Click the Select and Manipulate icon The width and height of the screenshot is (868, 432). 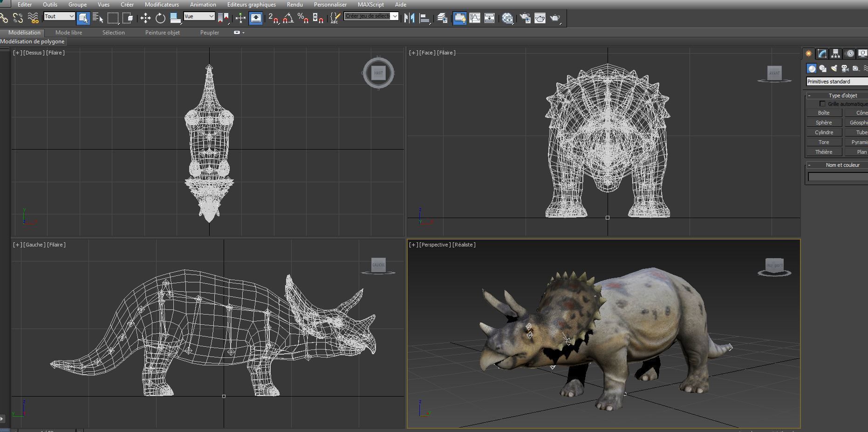(x=240, y=18)
